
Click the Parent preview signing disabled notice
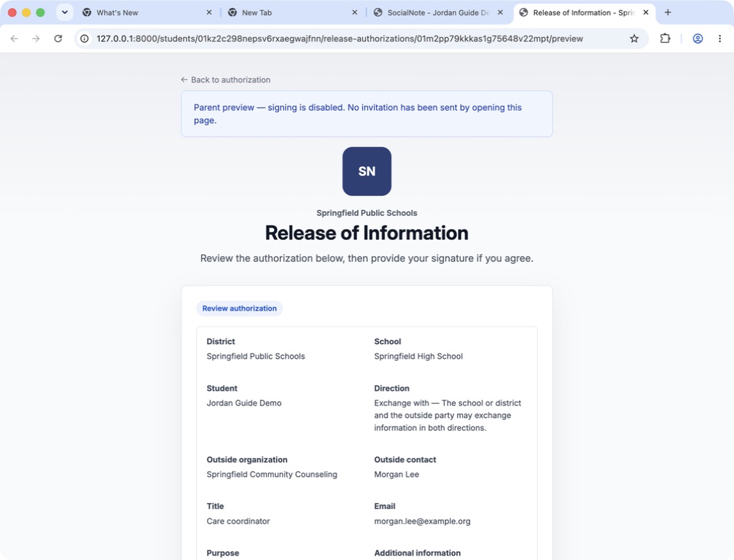coord(367,114)
